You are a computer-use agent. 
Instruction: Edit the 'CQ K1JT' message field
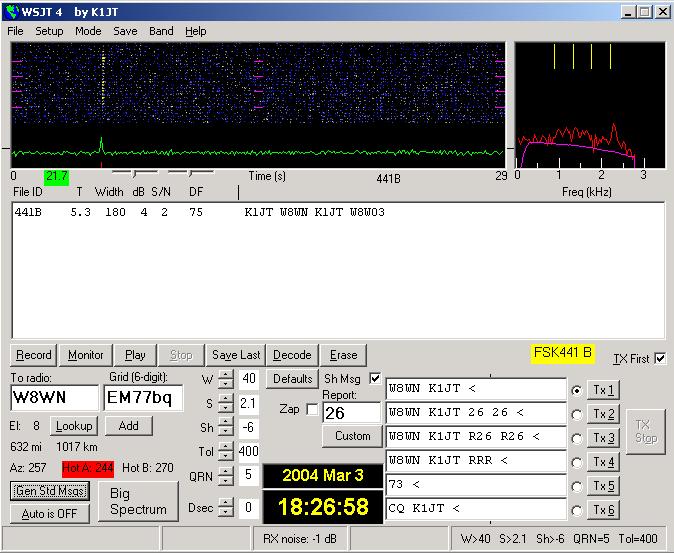pyautogui.click(x=476, y=509)
